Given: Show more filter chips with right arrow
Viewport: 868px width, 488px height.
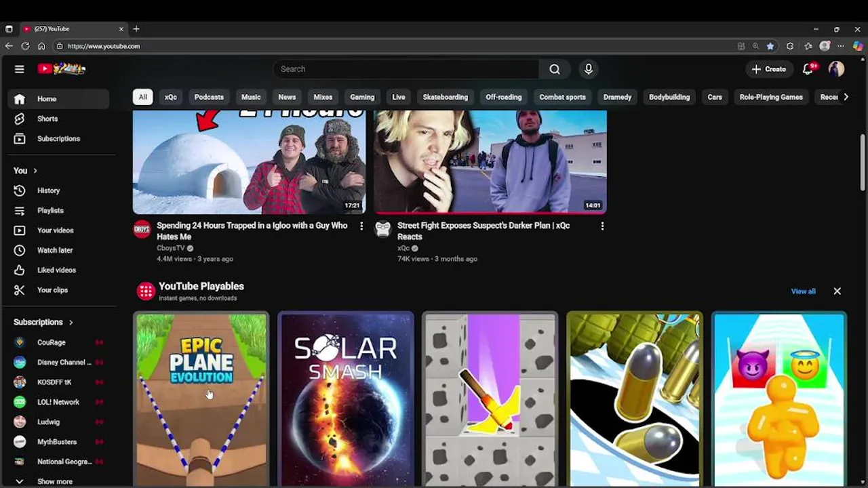Looking at the screenshot, I should pyautogui.click(x=846, y=97).
